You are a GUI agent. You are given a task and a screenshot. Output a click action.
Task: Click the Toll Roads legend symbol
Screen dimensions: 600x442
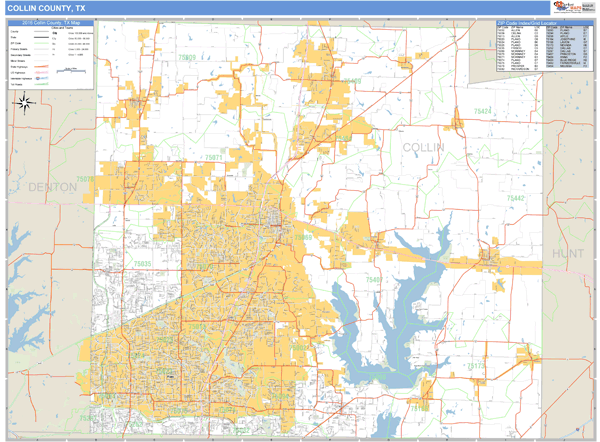tap(41, 86)
